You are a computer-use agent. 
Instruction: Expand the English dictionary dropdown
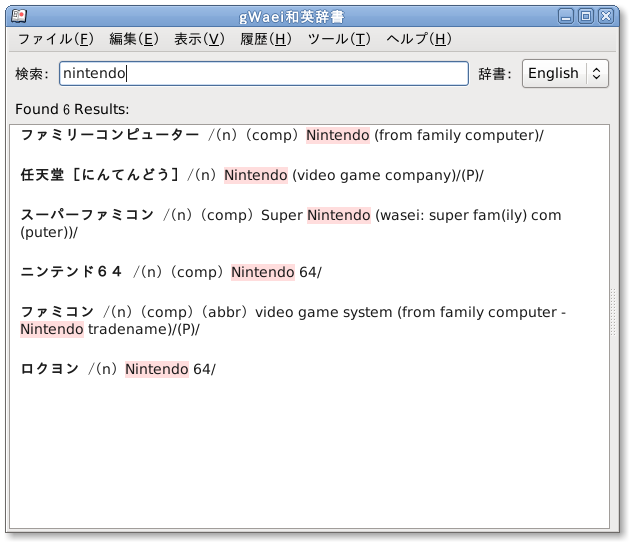pos(565,74)
